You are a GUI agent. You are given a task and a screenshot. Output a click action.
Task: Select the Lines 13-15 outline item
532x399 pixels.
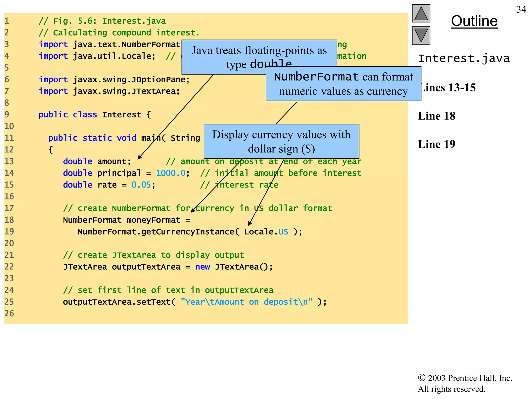tap(449, 88)
